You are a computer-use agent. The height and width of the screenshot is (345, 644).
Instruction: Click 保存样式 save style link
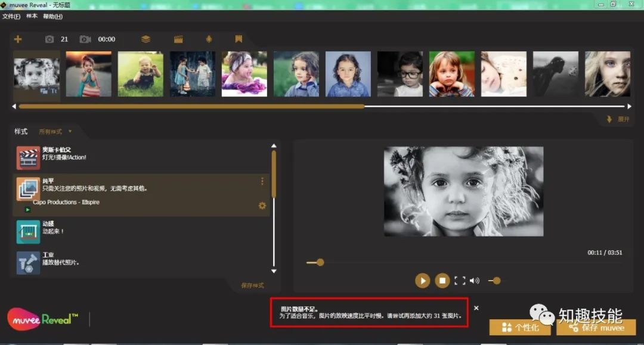tap(252, 285)
